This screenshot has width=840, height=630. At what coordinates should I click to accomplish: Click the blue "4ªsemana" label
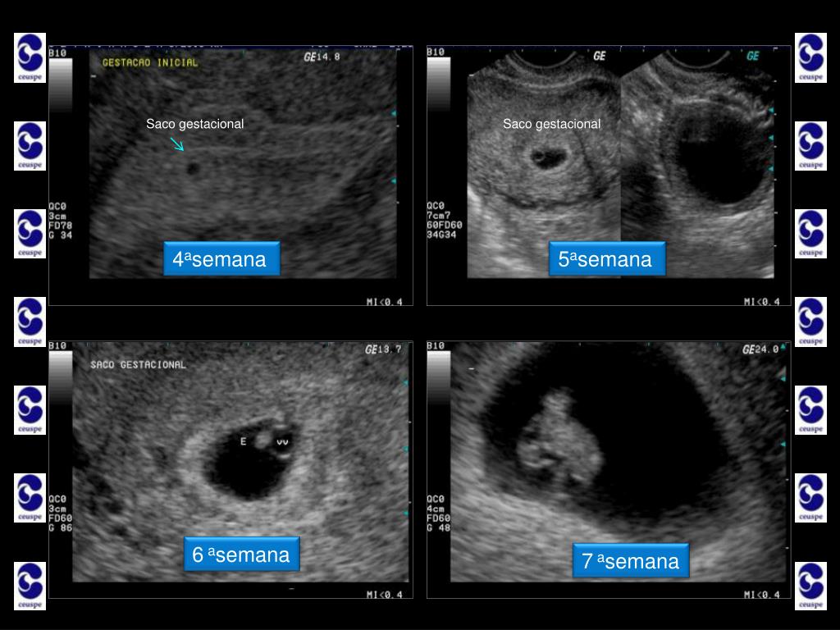tap(221, 258)
